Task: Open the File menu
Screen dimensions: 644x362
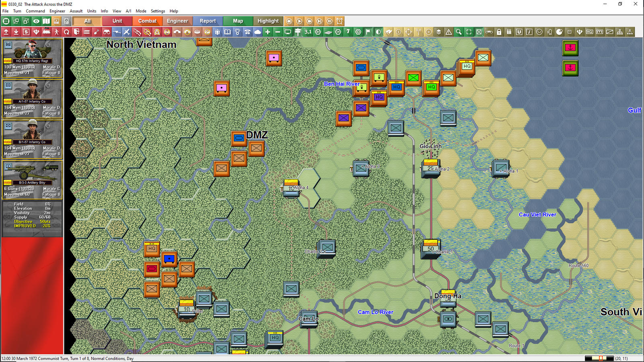Action: click(5, 11)
